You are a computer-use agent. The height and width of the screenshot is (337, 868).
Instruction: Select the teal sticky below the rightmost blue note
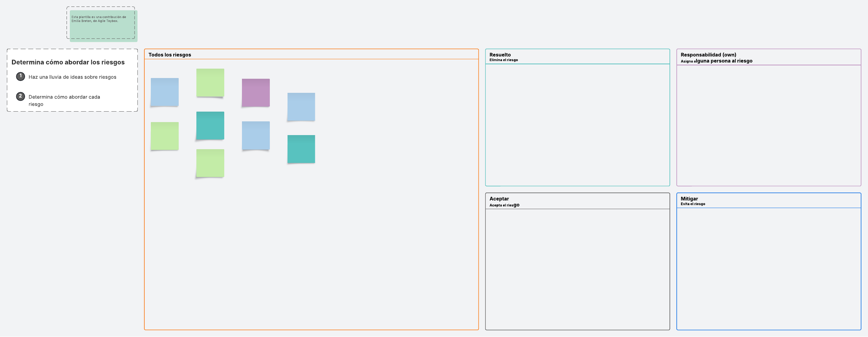coord(301,149)
